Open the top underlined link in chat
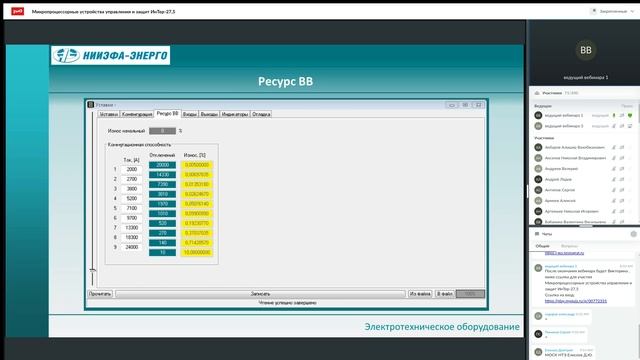This screenshot has width=640, height=360. [x=564, y=253]
